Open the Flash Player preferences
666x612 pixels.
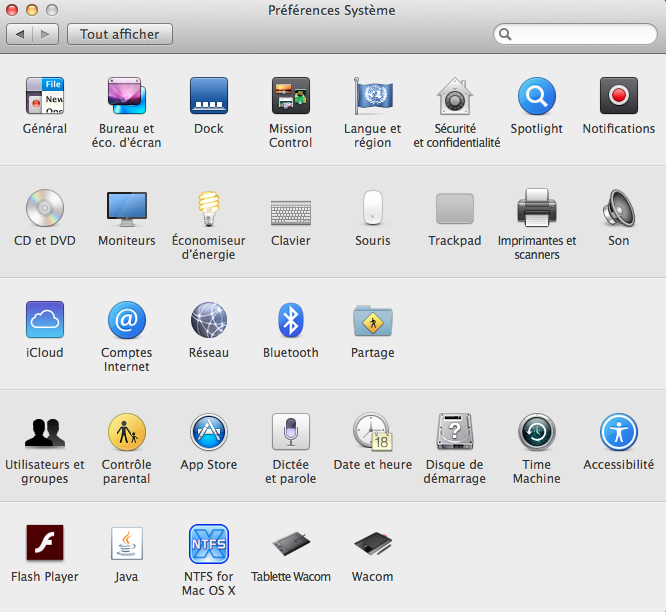tap(45, 545)
